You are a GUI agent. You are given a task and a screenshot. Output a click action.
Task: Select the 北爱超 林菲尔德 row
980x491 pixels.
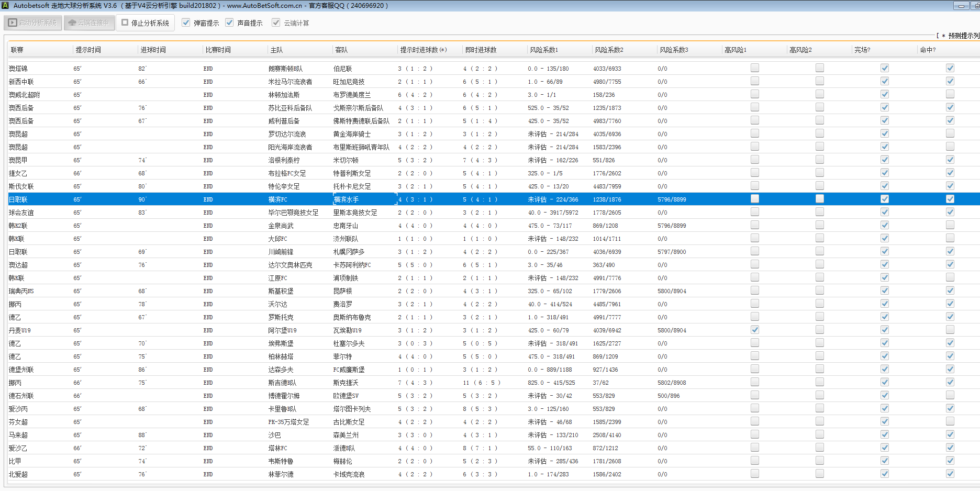click(281, 474)
